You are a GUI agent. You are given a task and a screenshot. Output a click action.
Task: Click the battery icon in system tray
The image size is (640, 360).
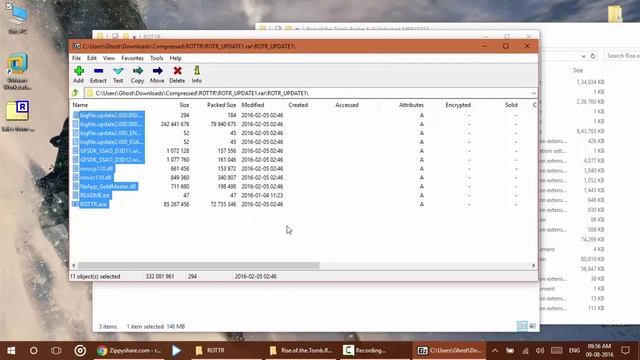click(510, 350)
